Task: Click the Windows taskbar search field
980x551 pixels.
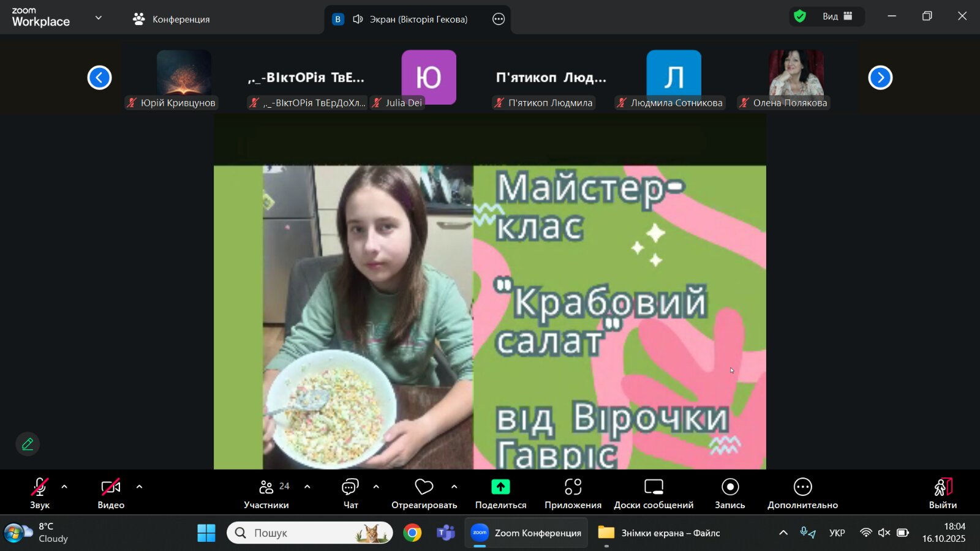Action: [310, 533]
